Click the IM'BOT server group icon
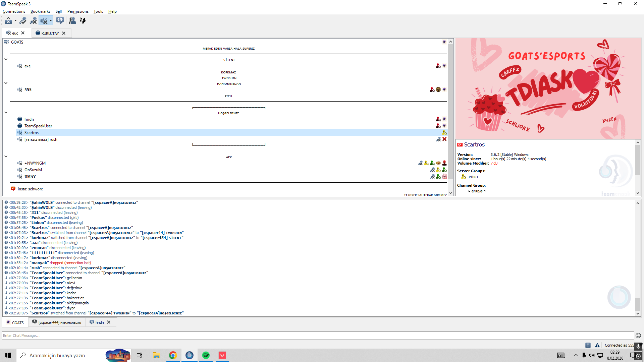644x362 pixels. point(464,177)
